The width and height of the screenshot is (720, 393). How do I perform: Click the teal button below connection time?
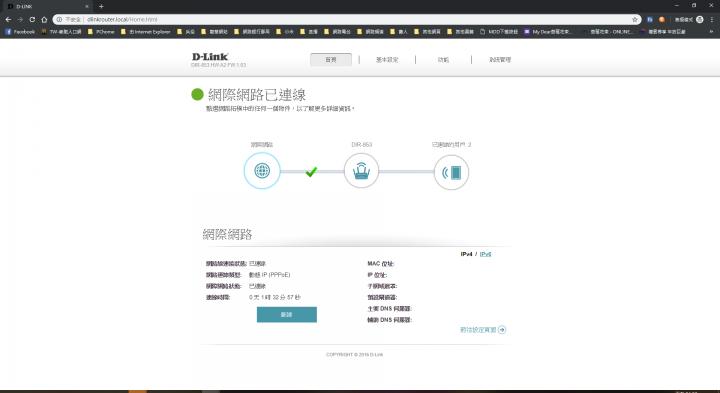coord(287,314)
